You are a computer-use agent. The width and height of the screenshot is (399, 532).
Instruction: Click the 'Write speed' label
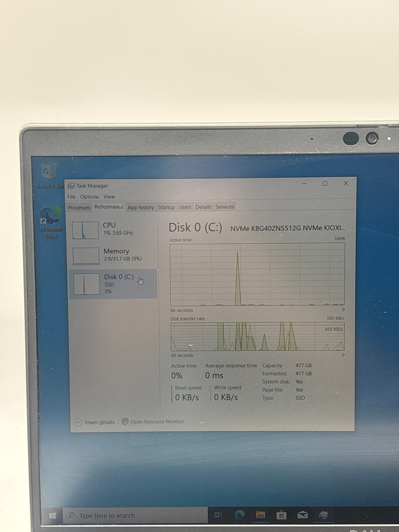coord(227,388)
